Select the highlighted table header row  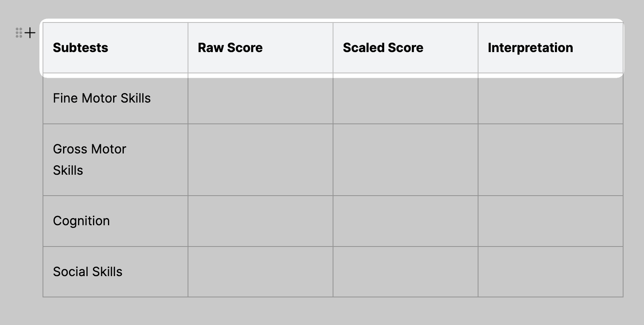click(x=333, y=48)
